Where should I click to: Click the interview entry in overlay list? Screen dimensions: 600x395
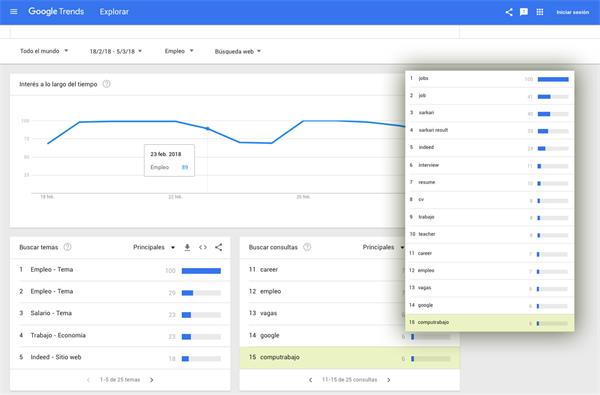point(489,165)
